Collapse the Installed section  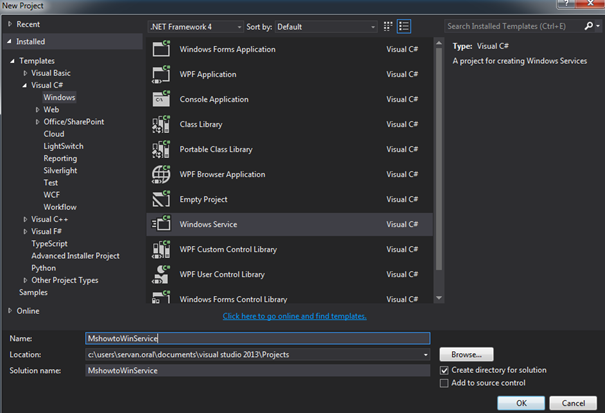(9, 41)
